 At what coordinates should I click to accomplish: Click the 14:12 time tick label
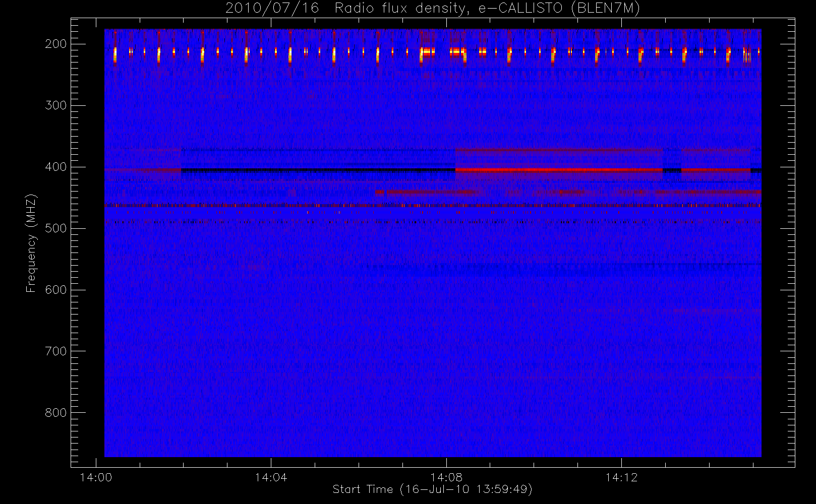point(621,477)
